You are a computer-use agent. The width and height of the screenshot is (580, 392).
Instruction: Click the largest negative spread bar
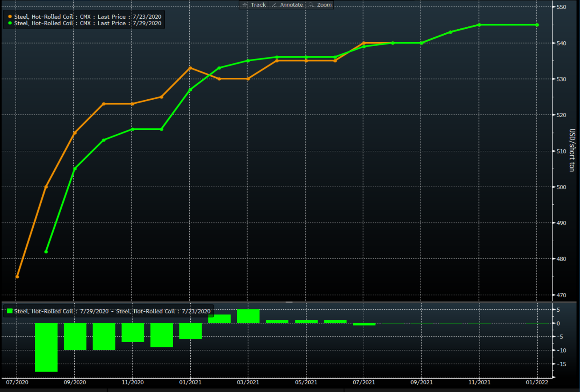pyautogui.click(x=46, y=347)
